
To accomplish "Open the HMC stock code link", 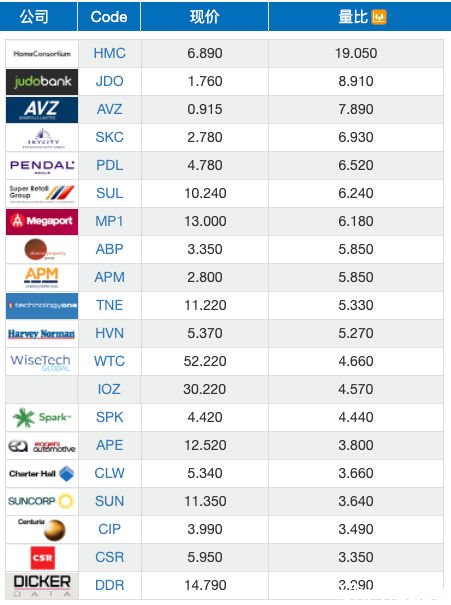I will [x=110, y=53].
